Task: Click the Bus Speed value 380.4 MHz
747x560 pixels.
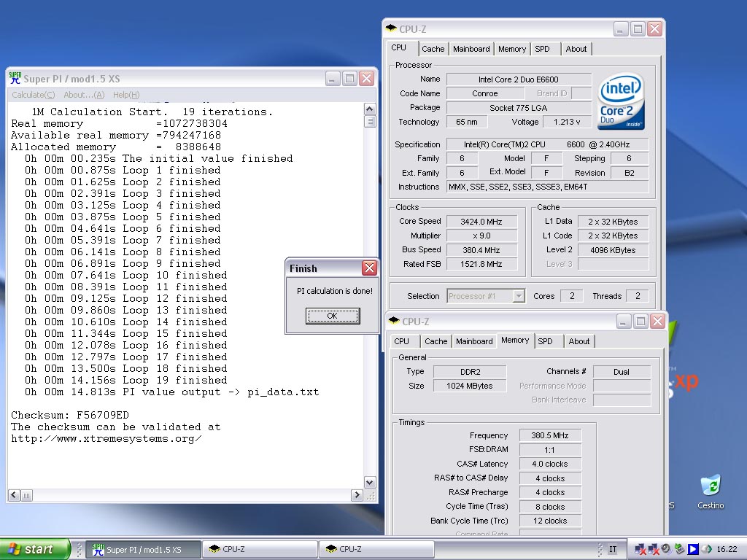Action: [481, 250]
